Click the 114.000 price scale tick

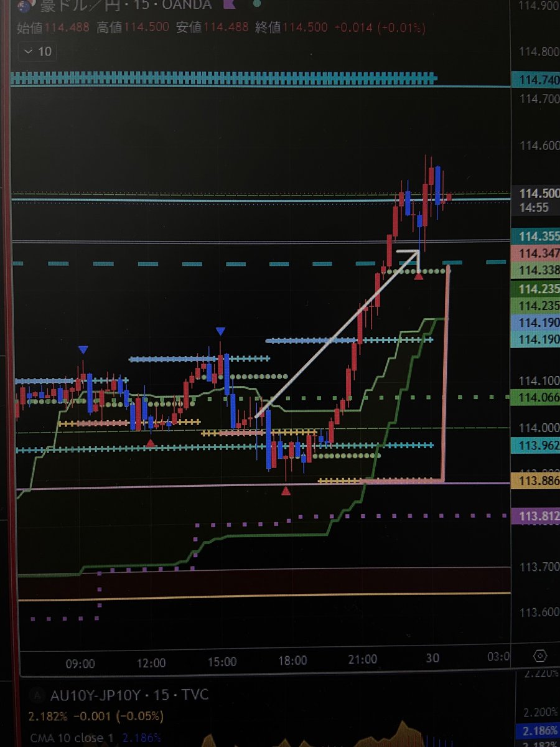(x=539, y=428)
